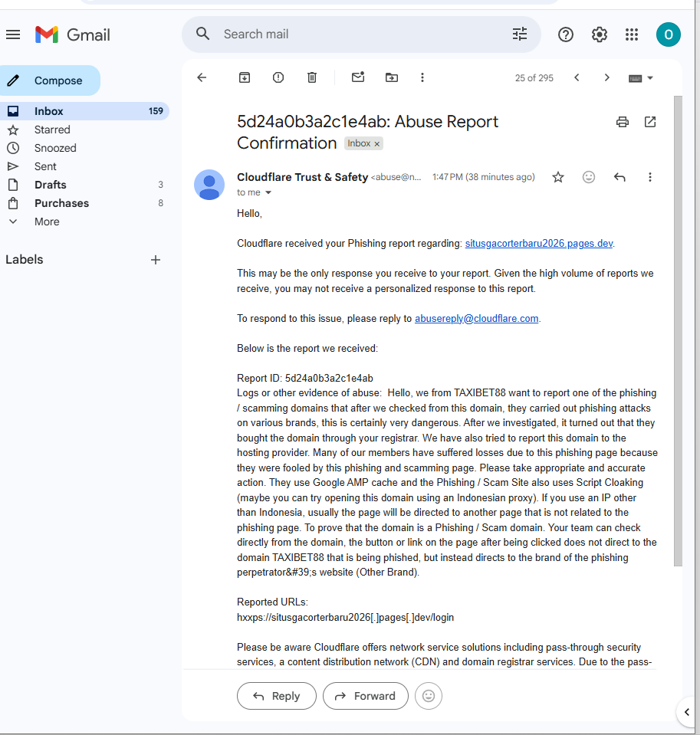Click the '25 of 295' counter

534,78
